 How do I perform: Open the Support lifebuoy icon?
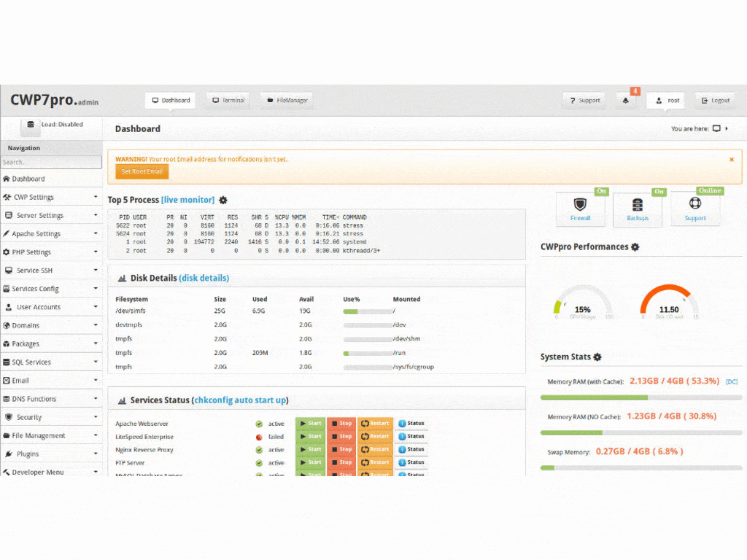tap(695, 203)
